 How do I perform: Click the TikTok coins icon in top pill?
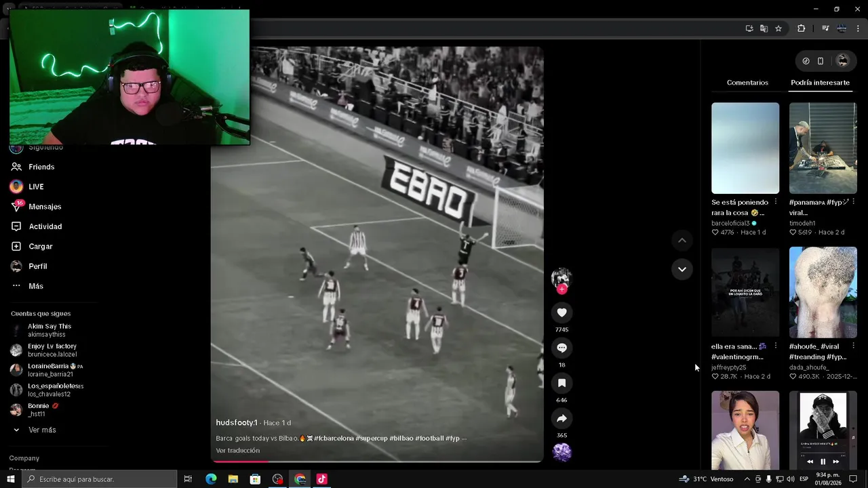point(806,61)
